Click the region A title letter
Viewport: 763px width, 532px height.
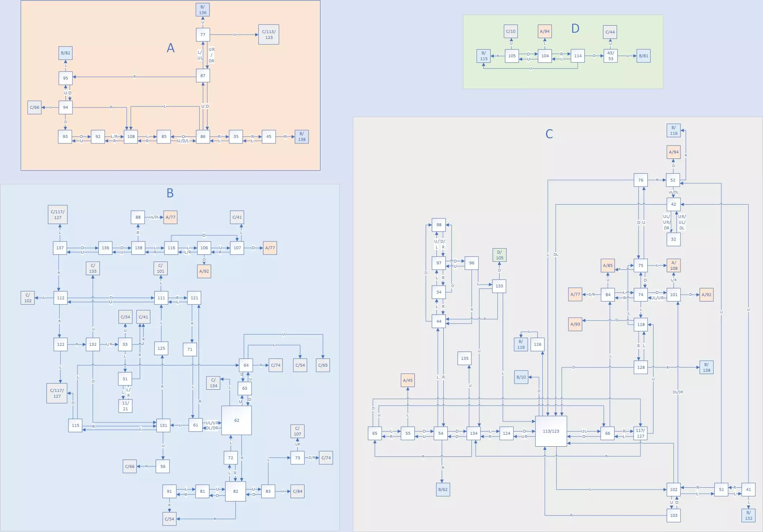pyautogui.click(x=170, y=48)
